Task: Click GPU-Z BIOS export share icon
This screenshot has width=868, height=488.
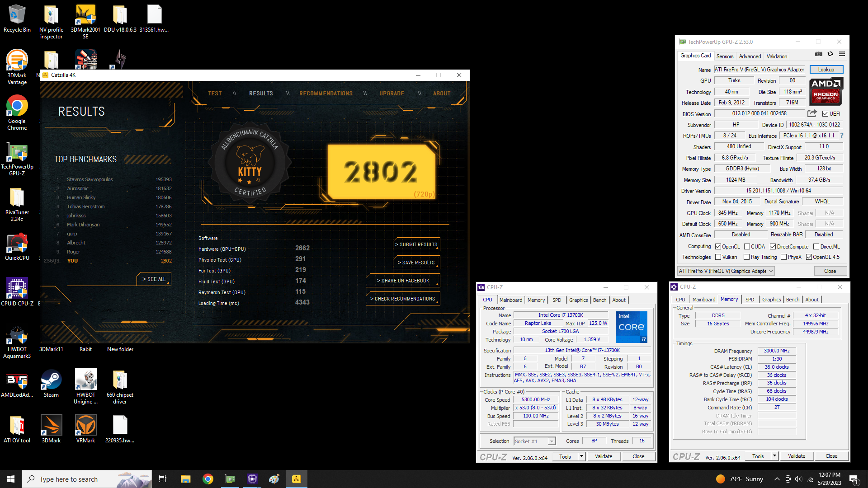Action: (812, 113)
